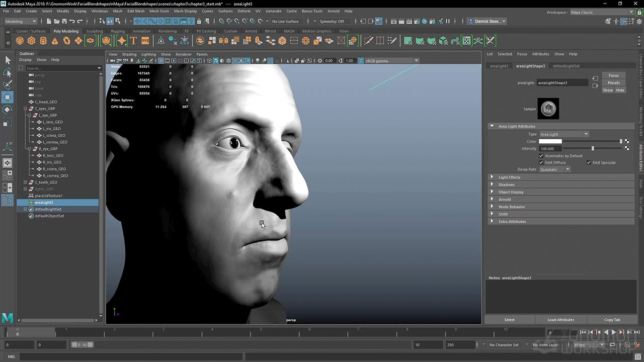Click the Polygon Cube shelf icon
Viewport: 644px width, 362px height.
pos(31,41)
